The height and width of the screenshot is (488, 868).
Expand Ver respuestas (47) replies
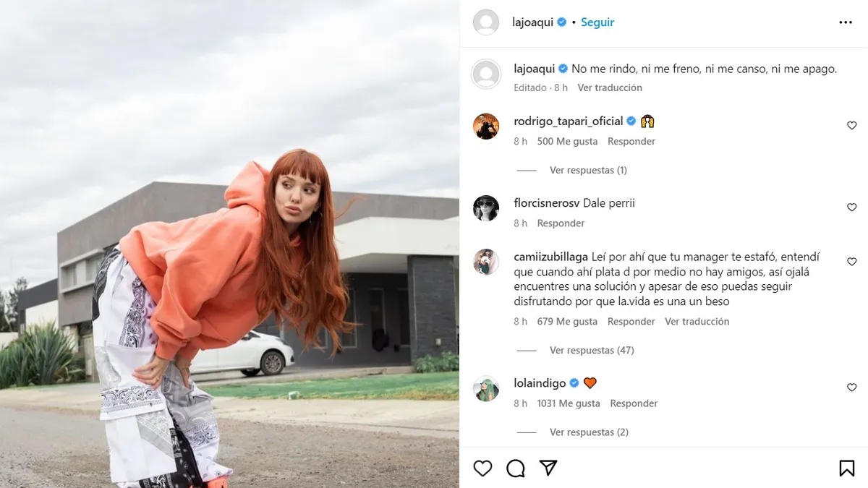click(592, 351)
